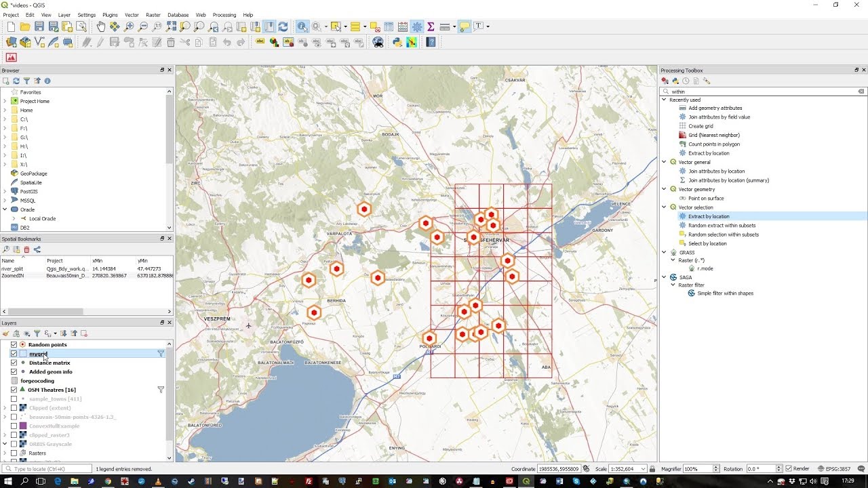Screen dimensions: 868x488
Task: Open the Project menu
Action: click(11, 14)
